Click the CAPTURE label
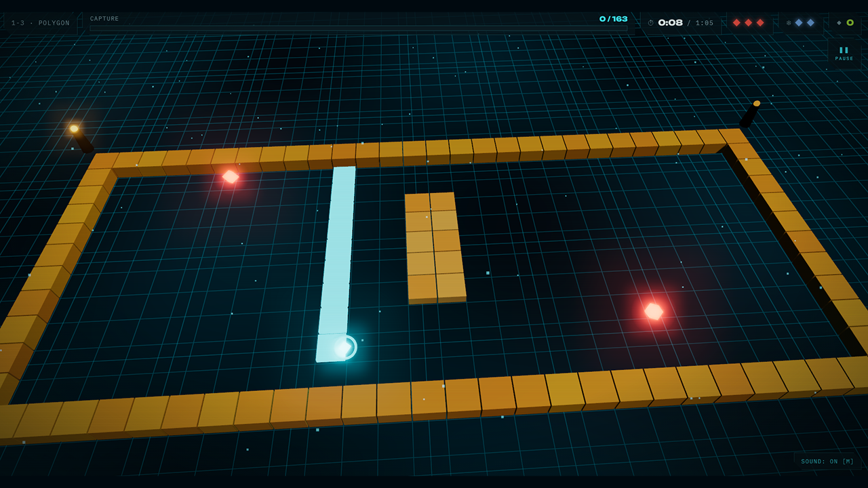 click(x=104, y=19)
